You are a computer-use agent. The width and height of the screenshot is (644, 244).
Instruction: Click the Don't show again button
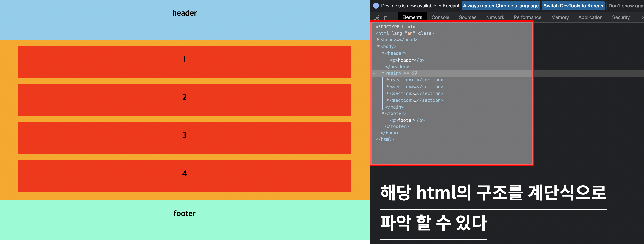(626, 6)
